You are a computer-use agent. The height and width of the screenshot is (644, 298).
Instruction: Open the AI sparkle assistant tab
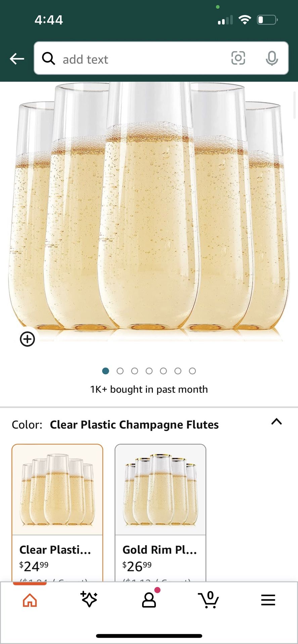pos(89,600)
